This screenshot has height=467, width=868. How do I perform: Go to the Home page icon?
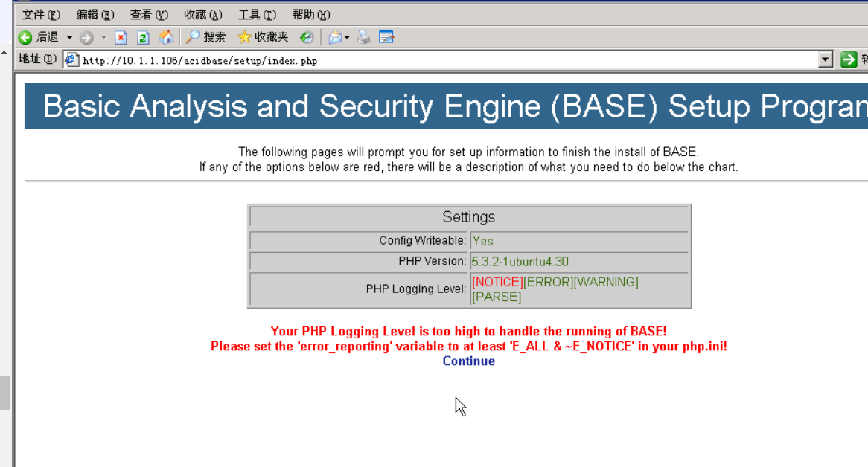tap(166, 38)
